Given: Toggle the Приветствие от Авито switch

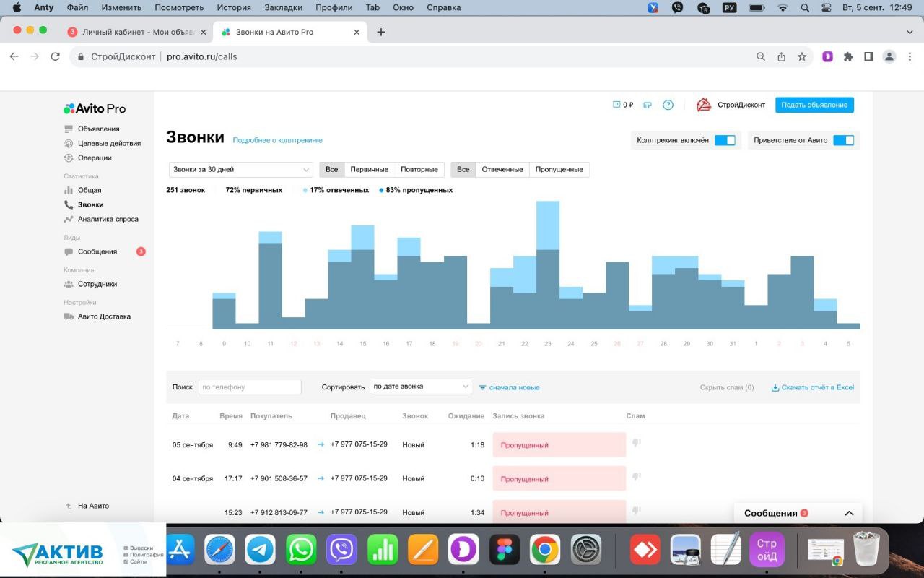Looking at the screenshot, I should click(x=843, y=140).
